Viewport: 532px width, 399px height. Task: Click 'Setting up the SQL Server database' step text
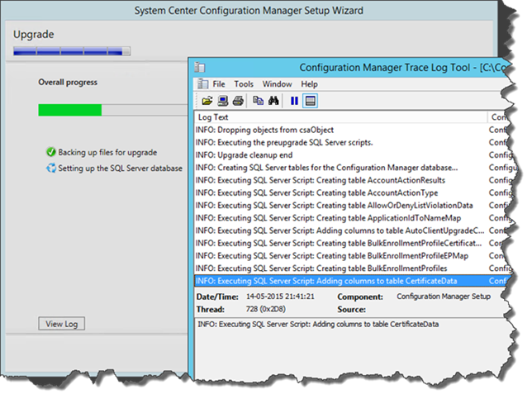click(x=120, y=169)
